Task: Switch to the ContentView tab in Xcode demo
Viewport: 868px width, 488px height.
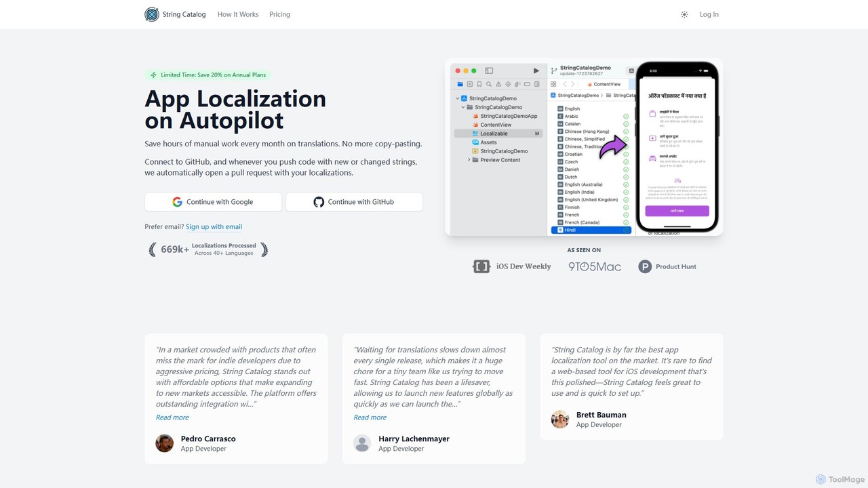Action: (x=603, y=84)
